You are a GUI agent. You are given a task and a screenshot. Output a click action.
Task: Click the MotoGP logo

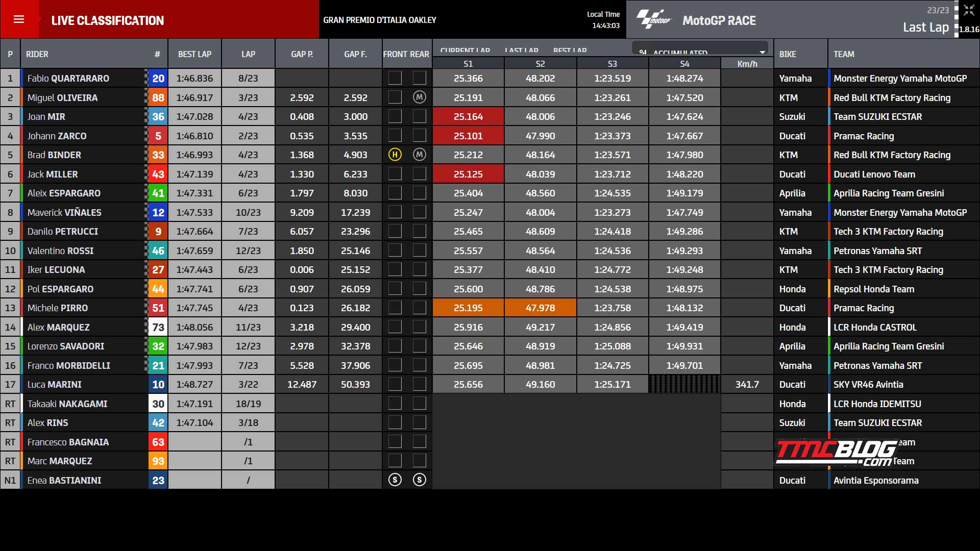tap(653, 19)
